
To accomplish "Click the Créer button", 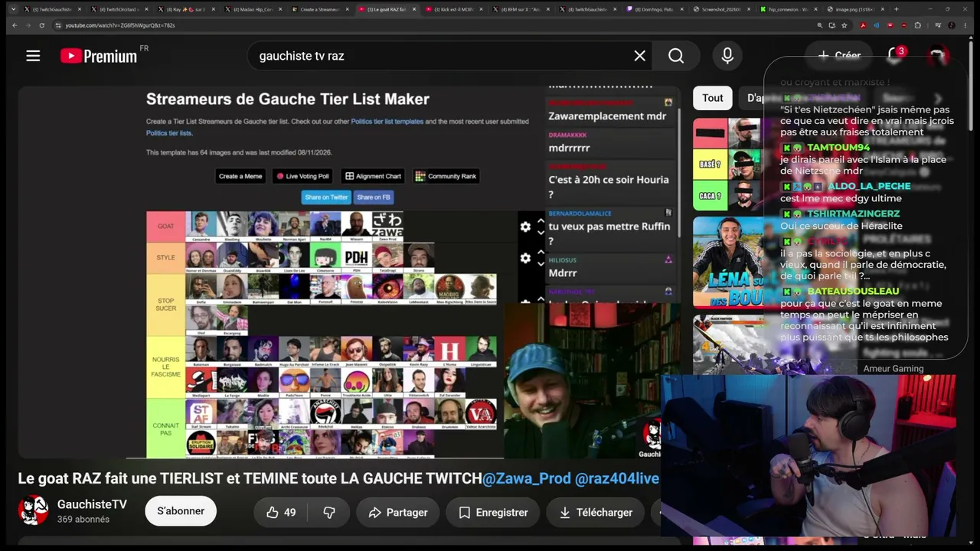I will 839,55.
